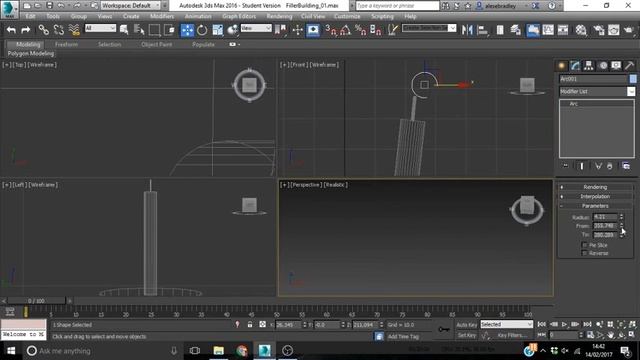The width and height of the screenshot is (640, 360).
Task: Open the Modifiers menu
Action: (x=162, y=16)
